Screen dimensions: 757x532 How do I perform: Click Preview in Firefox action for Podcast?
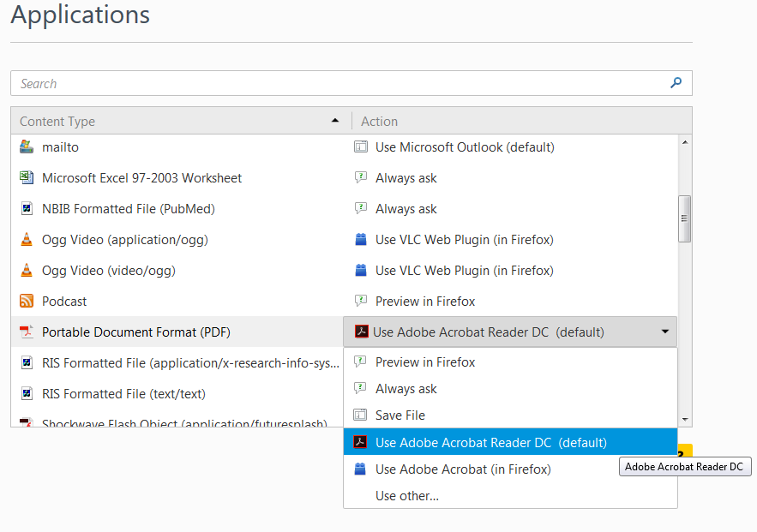[x=425, y=301]
